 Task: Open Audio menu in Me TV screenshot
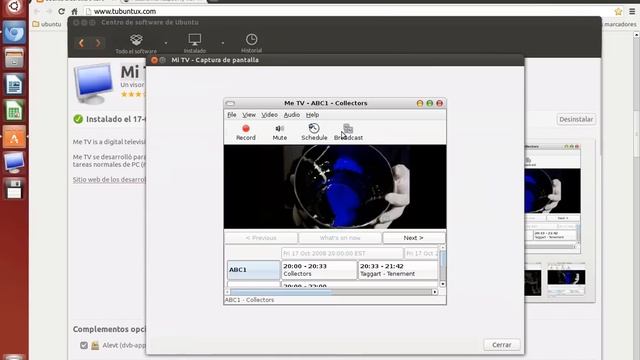(291, 115)
